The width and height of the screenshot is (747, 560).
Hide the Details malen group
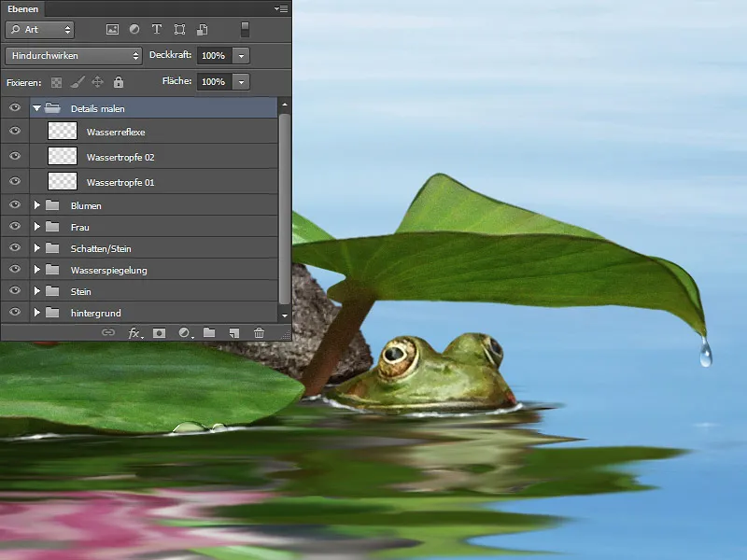pyautogui.click(x=15, y=107)
